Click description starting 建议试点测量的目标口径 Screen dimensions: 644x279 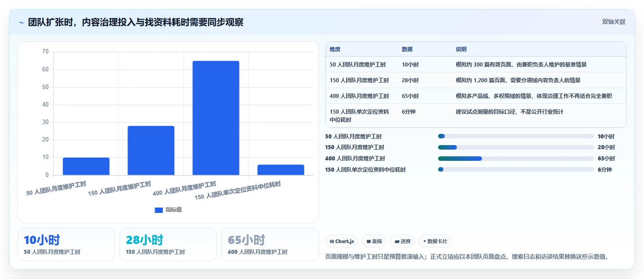tap(509, 112)
